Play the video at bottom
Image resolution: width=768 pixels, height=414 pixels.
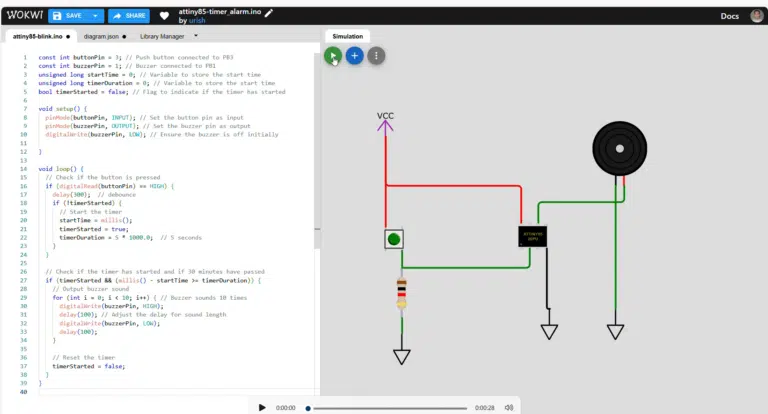(262, 408)
